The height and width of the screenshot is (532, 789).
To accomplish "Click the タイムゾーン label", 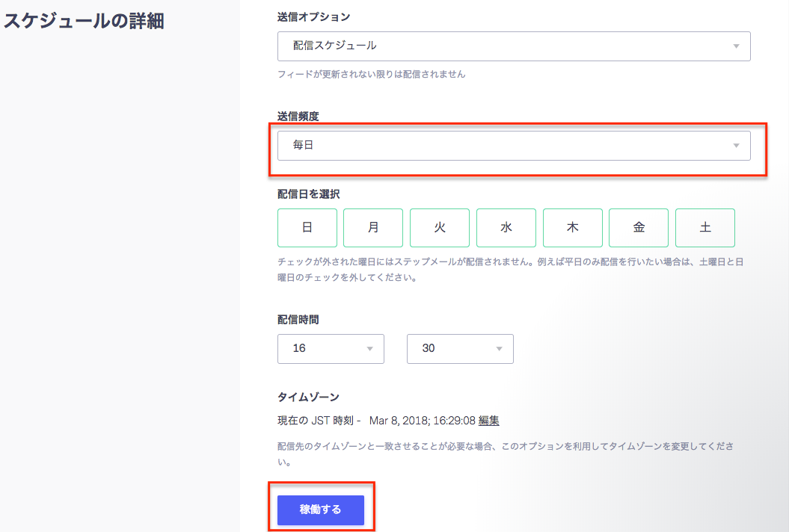I will 308,397.
